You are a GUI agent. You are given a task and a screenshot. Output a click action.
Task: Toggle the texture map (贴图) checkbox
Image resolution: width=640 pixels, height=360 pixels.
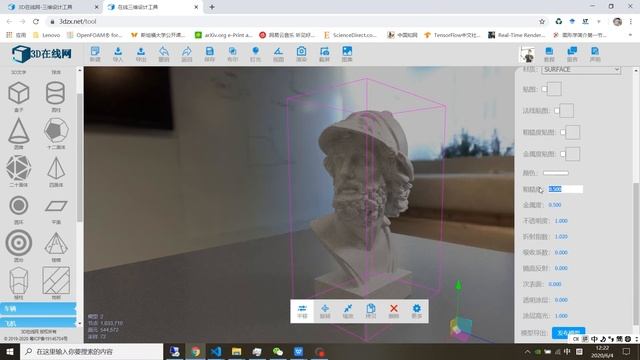tap(544, 89)
